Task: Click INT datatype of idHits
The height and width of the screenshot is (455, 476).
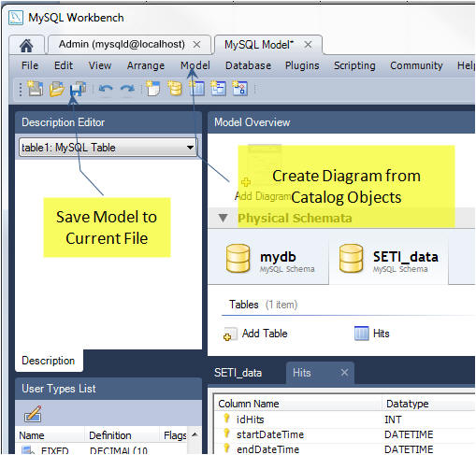Action: 393,419
